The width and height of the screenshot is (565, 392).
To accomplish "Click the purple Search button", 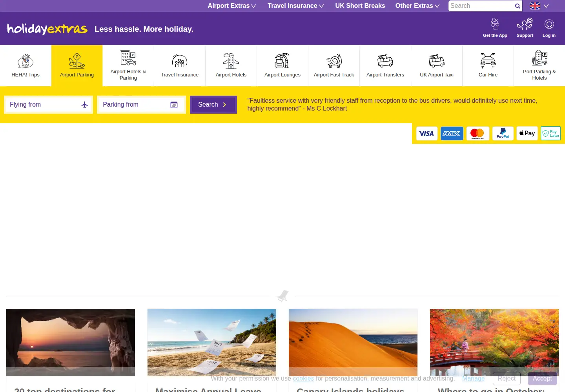I will [213, 105].
